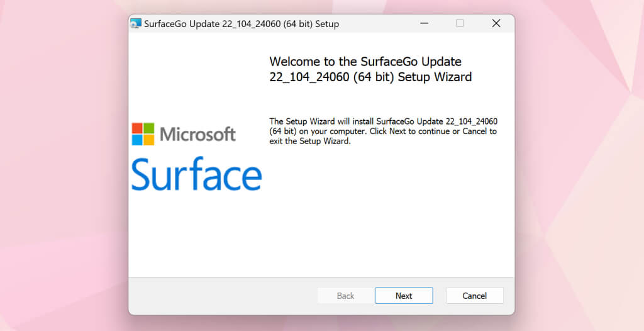Viewport: 644px width, 331px height.
Task: Click the green square of the Microsoft logo
Action: pos(148,128)
